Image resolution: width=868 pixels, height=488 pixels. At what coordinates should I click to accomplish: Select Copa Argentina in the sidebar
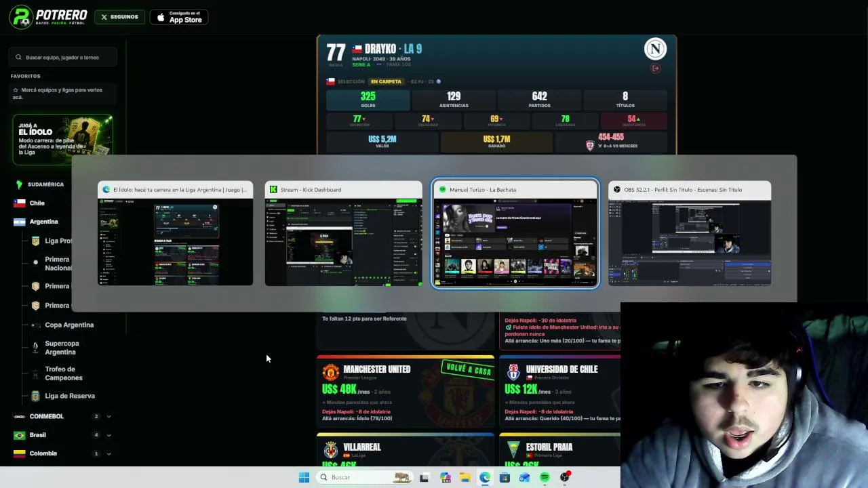point(69,325)
